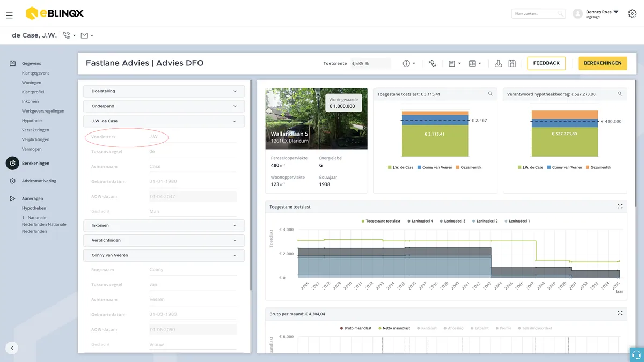Select Hypotheek under Gegevens in the sidebar
This screenshot has width=644, height=362.
click(32, 121)
